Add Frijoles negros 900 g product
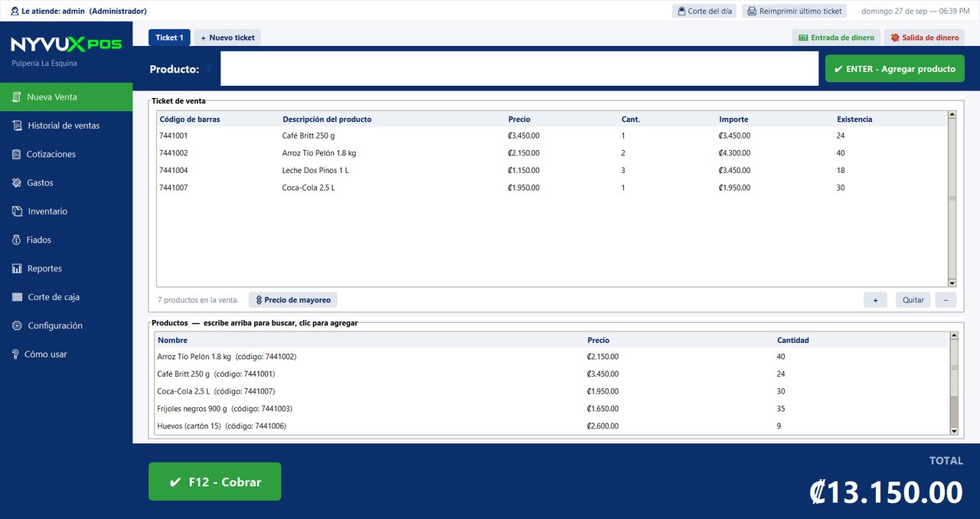 552,409
